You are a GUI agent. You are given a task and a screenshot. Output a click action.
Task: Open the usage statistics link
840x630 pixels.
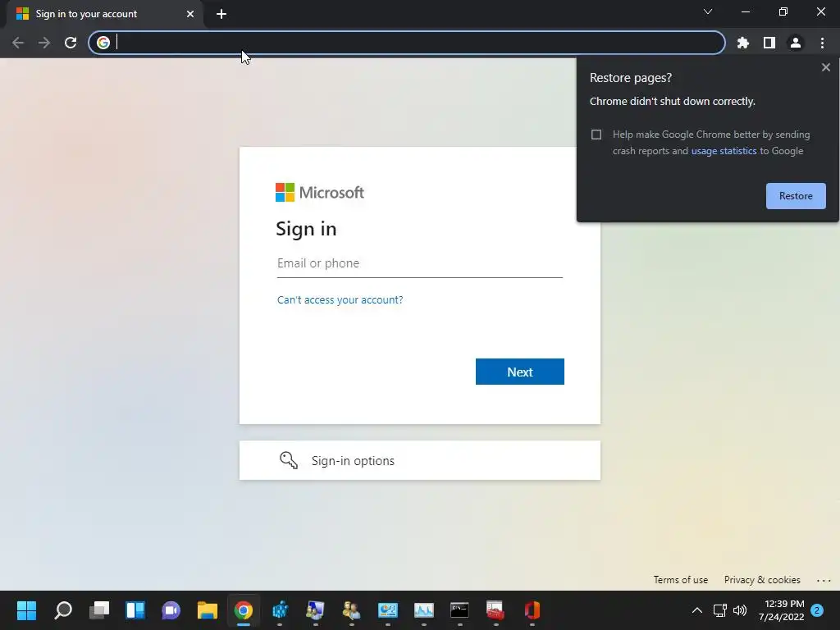(724, 151)
